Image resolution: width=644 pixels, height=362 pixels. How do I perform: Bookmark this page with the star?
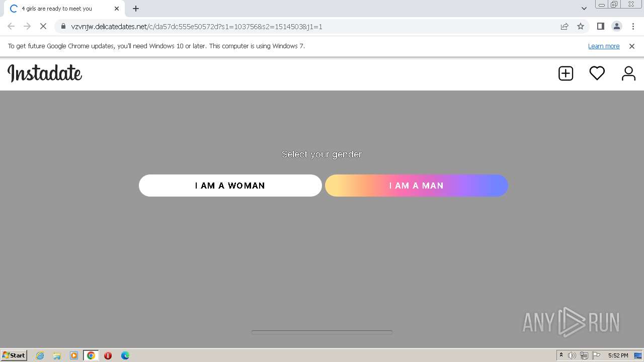click(581, 26)
